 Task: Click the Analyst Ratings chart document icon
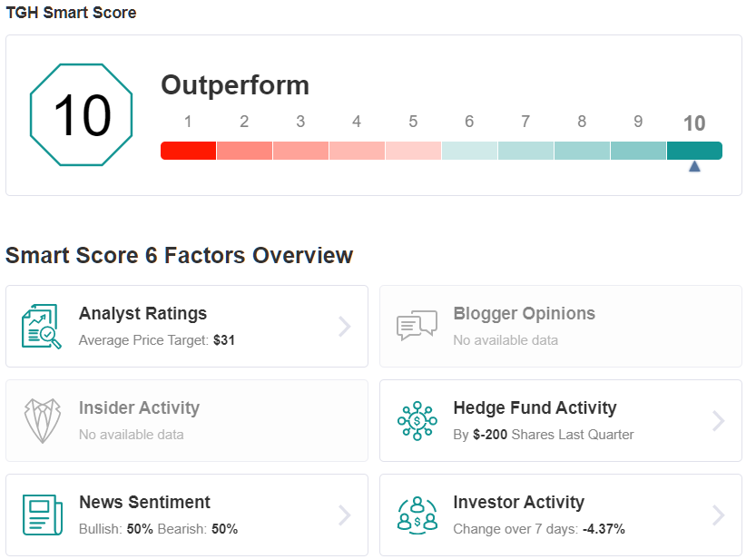point(42,327)
